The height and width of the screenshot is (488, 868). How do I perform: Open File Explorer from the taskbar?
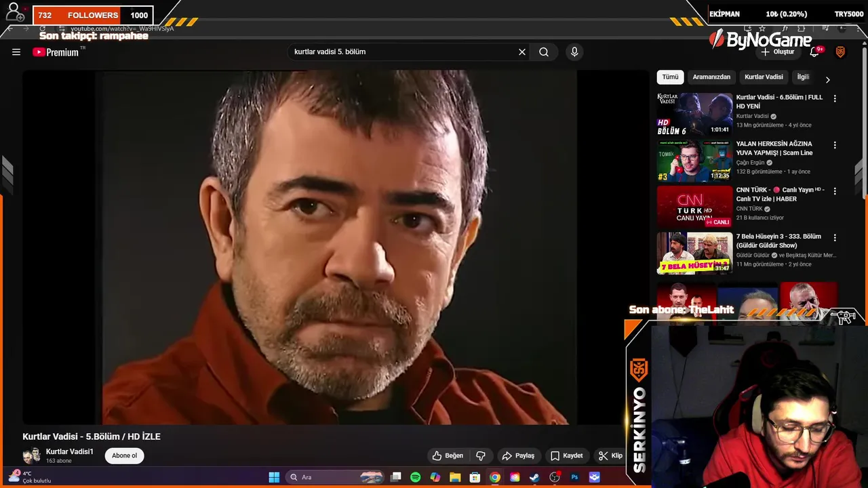pyautogui.click(x=455, y=477)
